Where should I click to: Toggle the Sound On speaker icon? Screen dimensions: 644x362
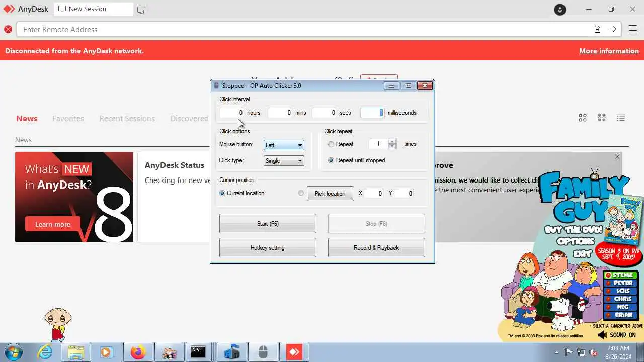point(603,335)
